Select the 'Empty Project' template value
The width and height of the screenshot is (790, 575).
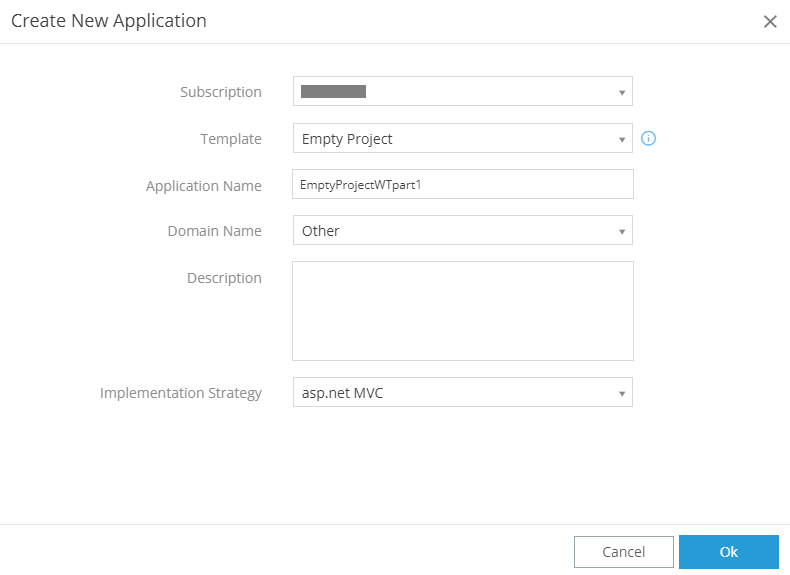pyautogui.click(x=347, y=139)
